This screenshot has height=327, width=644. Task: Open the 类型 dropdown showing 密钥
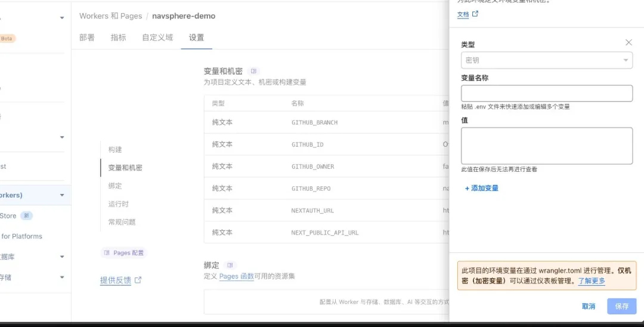click(547, 60)
